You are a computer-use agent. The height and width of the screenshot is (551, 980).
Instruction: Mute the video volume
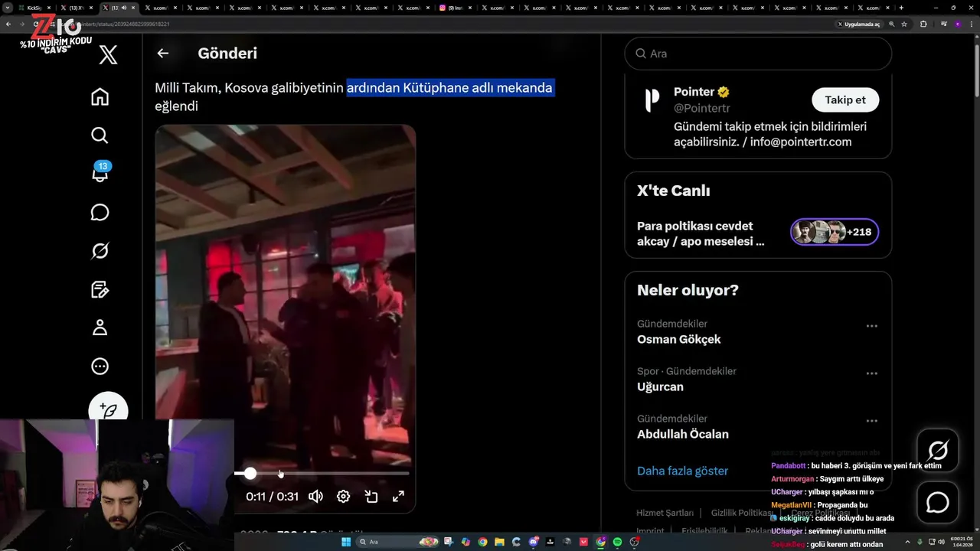[315, 497]
